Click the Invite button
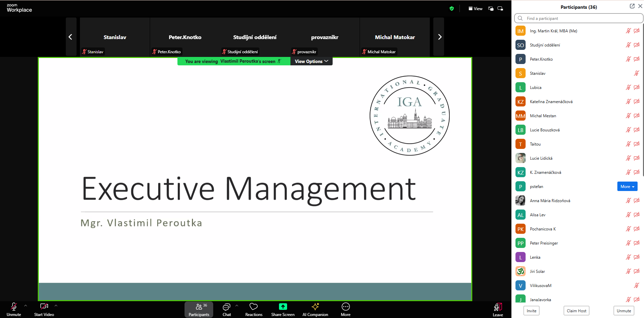Viewport: 644px width, 318px height. (x=531, y=311)
